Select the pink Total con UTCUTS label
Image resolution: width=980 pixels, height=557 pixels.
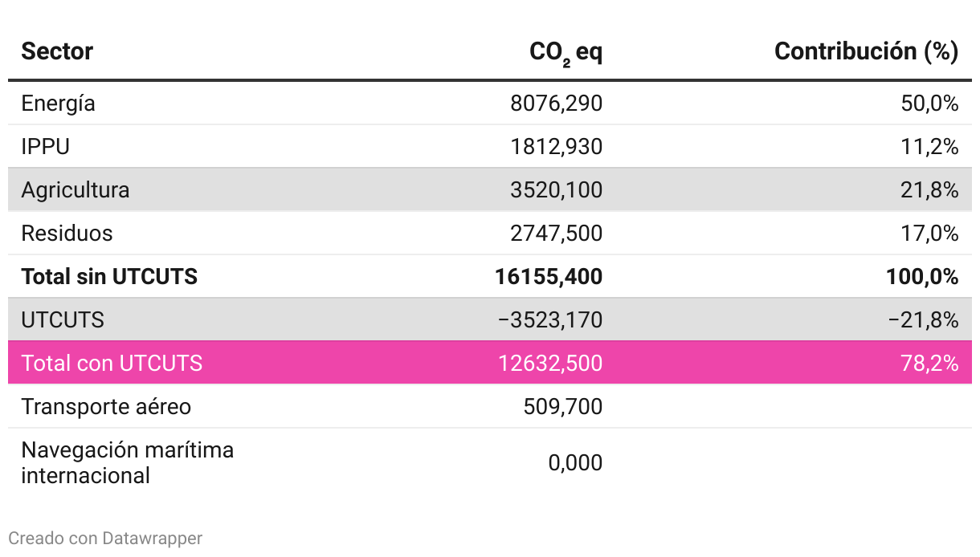click(x=112, y=363)
